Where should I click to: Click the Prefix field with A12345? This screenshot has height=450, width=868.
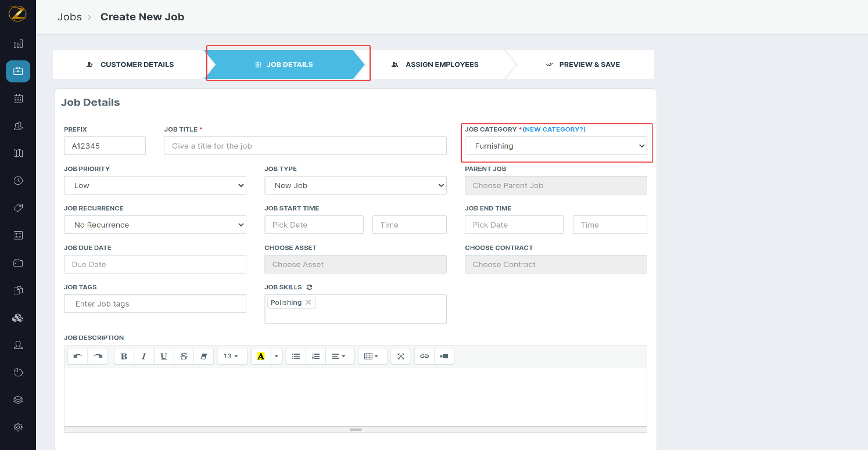[x=105, y=146]
